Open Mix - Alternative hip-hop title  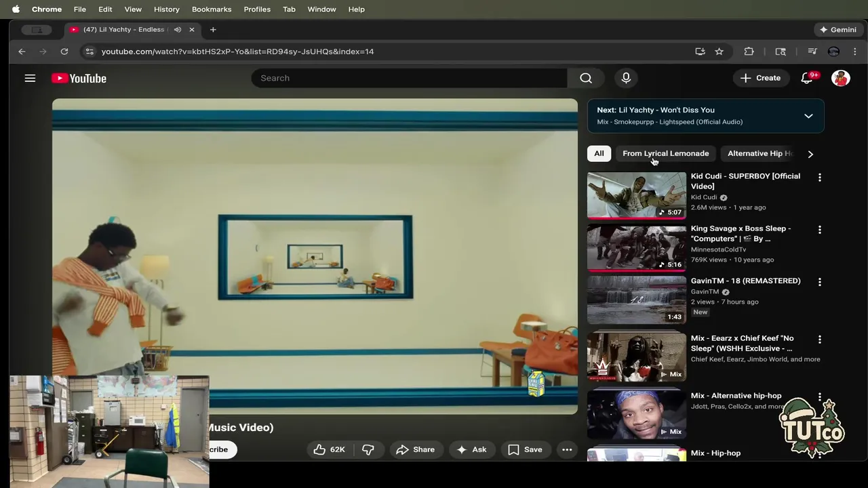[736, 395]
